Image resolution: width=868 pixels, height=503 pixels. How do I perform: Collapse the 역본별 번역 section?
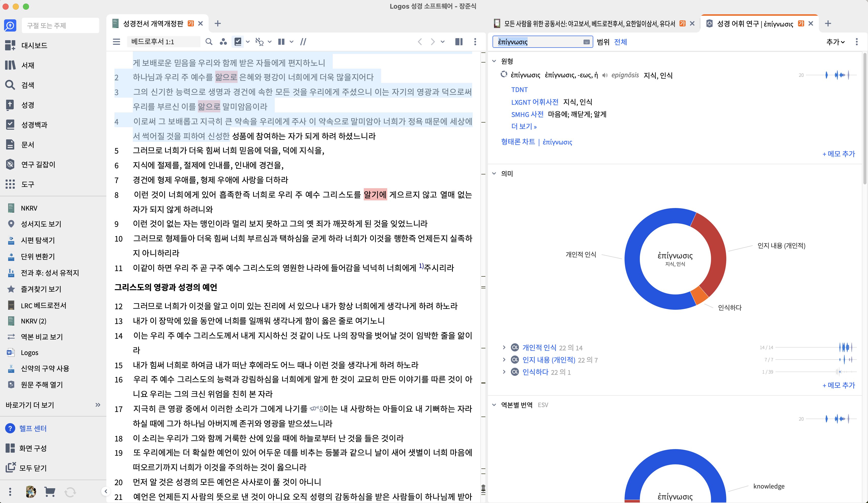click(494, 405)
